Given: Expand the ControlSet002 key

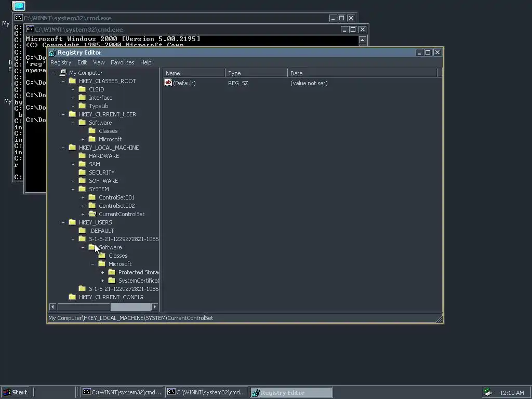Looking at the screenshot, I should pos(83,206).
